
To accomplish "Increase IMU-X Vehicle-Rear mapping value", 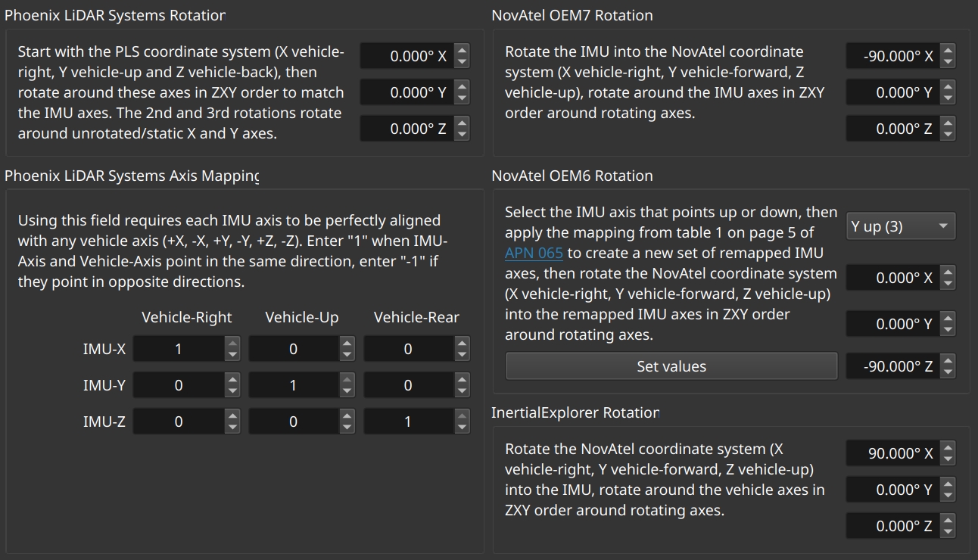I will click(x=463, y=343).
